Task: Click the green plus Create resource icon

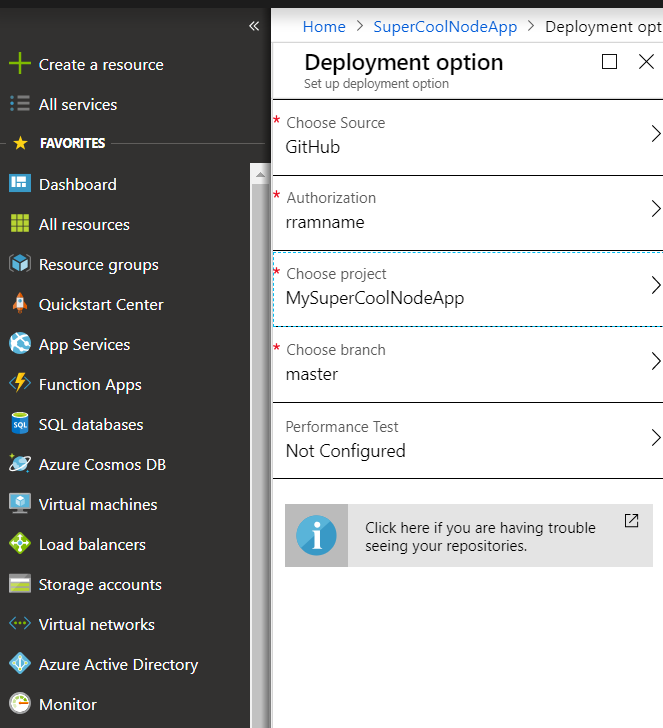Action: tap(20, 64)
